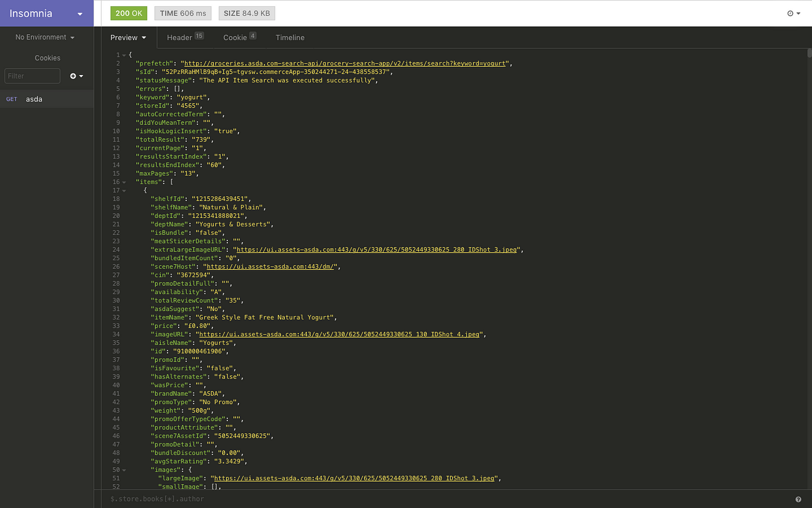Click the "totalResult" key text

[160, 139]
